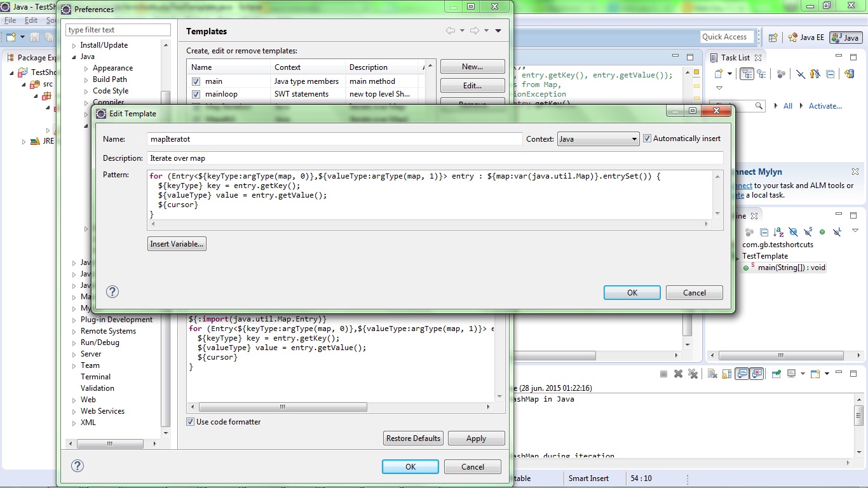Click the type filter text field
This screenshot has width=868, height=488.
(118, 29)
